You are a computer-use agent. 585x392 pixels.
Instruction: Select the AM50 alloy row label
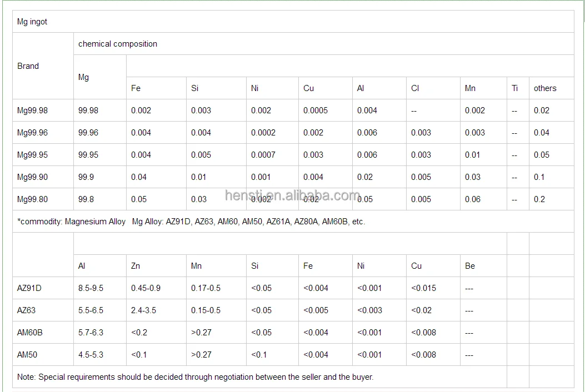[x=27, y=355]
